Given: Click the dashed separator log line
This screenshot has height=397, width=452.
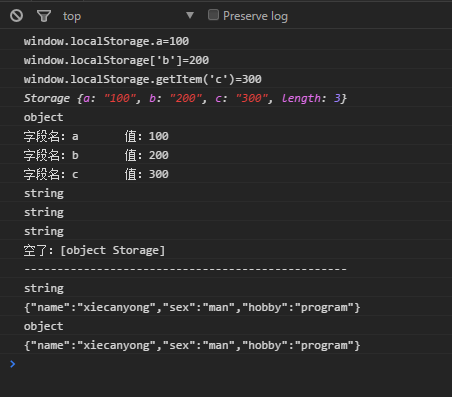Looking at the screenshot, I should 185,269.
